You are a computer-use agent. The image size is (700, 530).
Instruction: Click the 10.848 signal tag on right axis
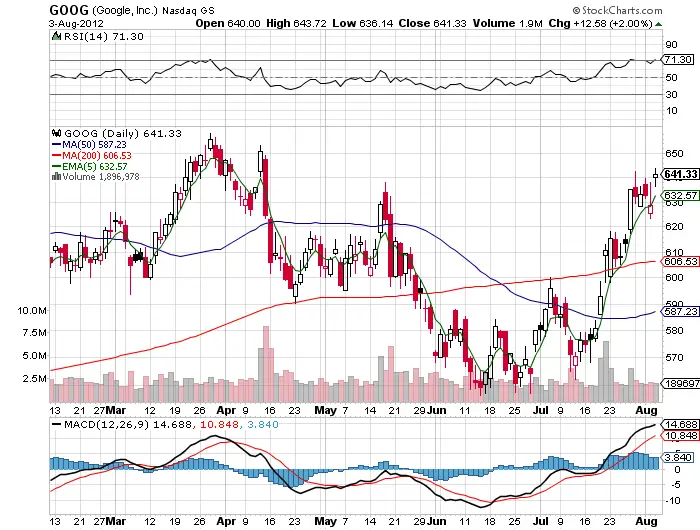point(680,435)
